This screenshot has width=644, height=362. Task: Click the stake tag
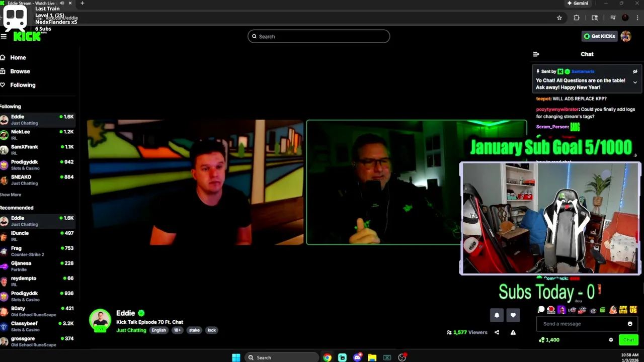(x=194, y=330)
